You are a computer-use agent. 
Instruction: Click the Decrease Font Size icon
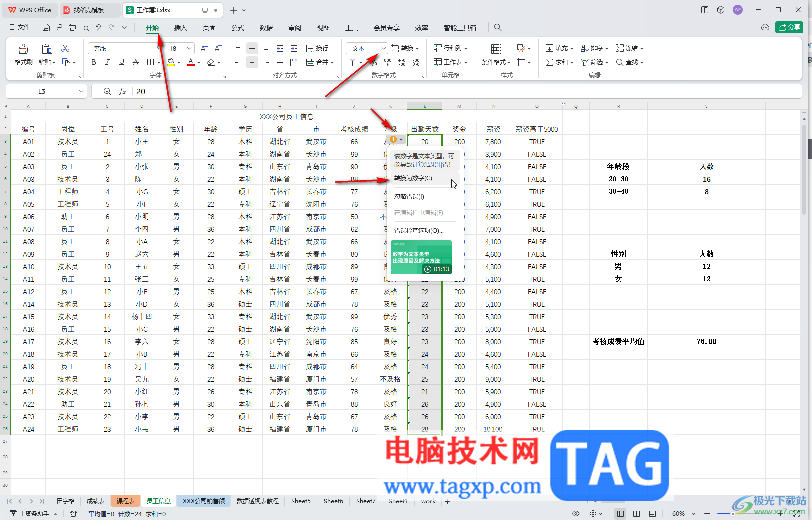(218, 48)
